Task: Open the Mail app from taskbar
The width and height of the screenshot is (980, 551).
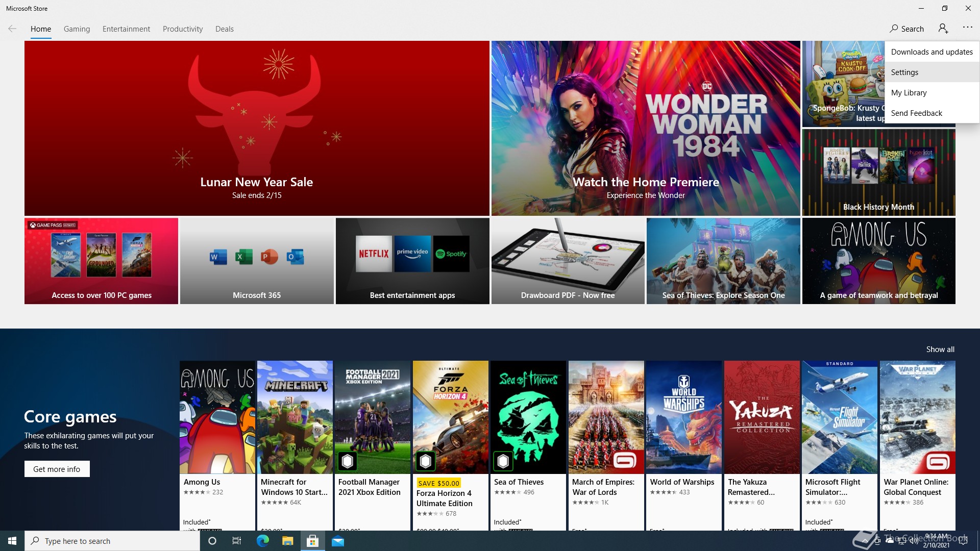Action: coord(338,541)
